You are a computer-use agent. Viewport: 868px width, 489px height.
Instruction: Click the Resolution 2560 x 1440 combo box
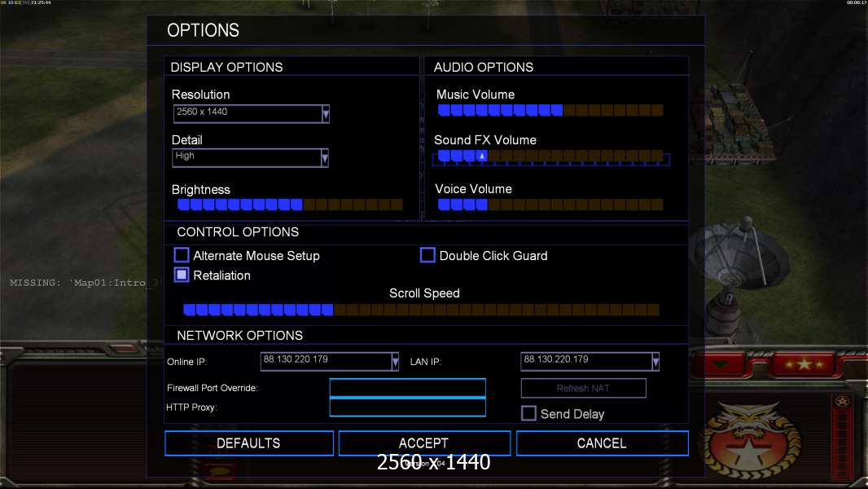click(x=252, y=113)
